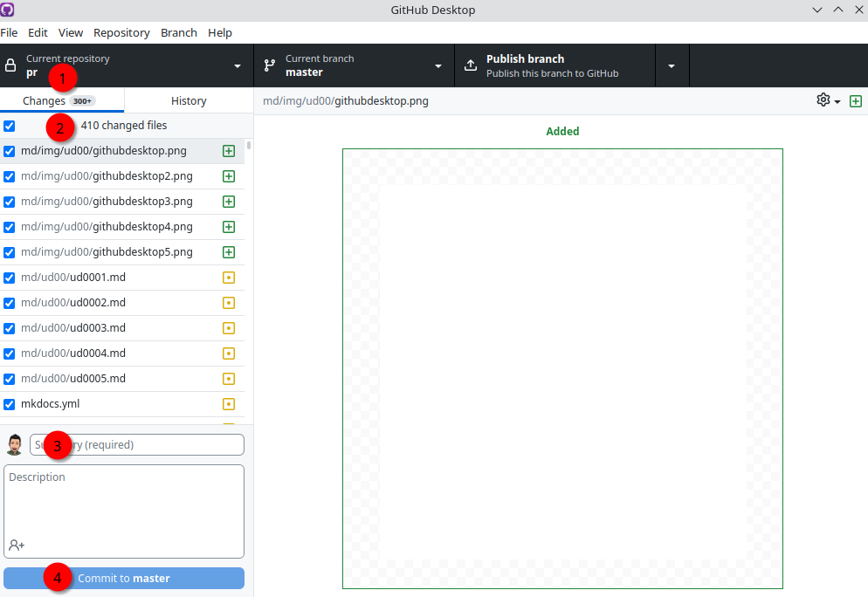Click the green added-file icon beside githubdesktop2.png
The height and width of the screenshot is (597, 868).
(229, 175)
